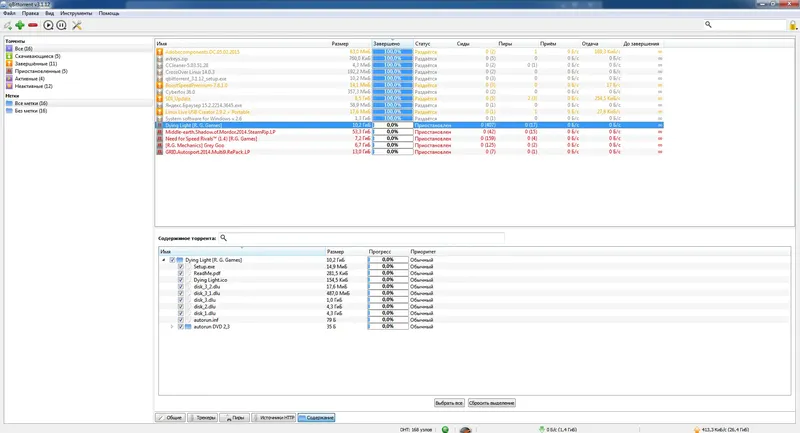
Task: Open settings via the wrench-screwdriver icon
Action: 77,25
